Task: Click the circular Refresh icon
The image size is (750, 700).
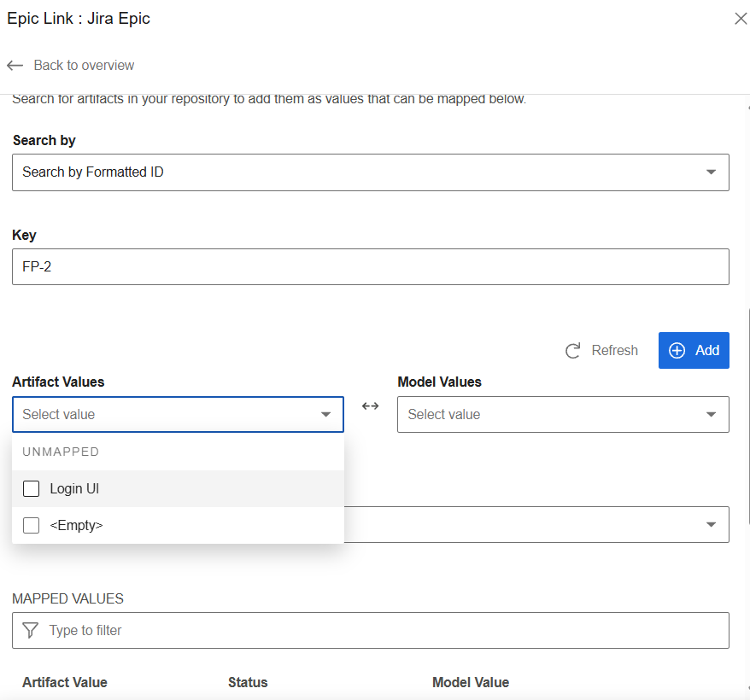Action: coord(573,351)
